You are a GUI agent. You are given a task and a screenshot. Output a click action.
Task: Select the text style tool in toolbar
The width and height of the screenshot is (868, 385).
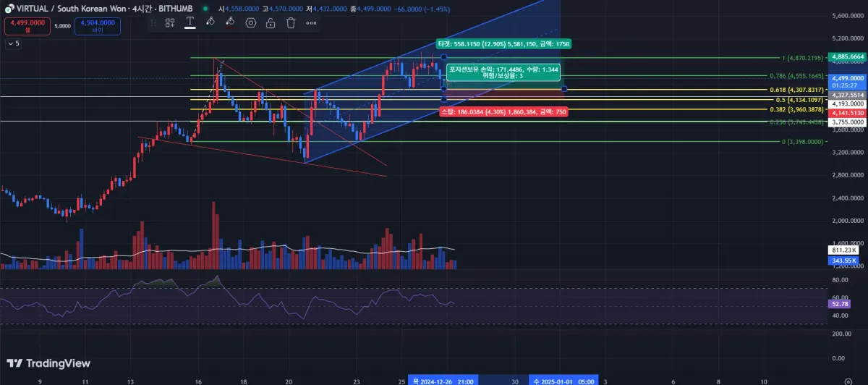pos(190,23)
